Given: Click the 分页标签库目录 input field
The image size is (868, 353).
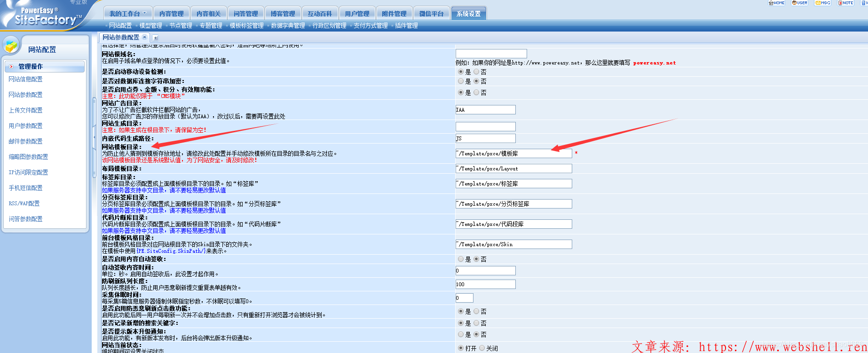Looking at the screenshot, I should (514, 204).
